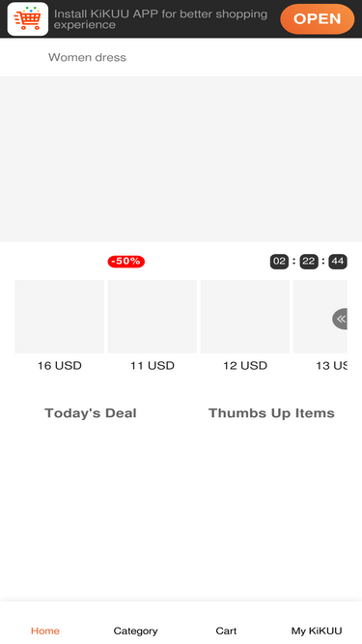
Task: Open the partially visible 13 USD product
Action: click(320, 317)
